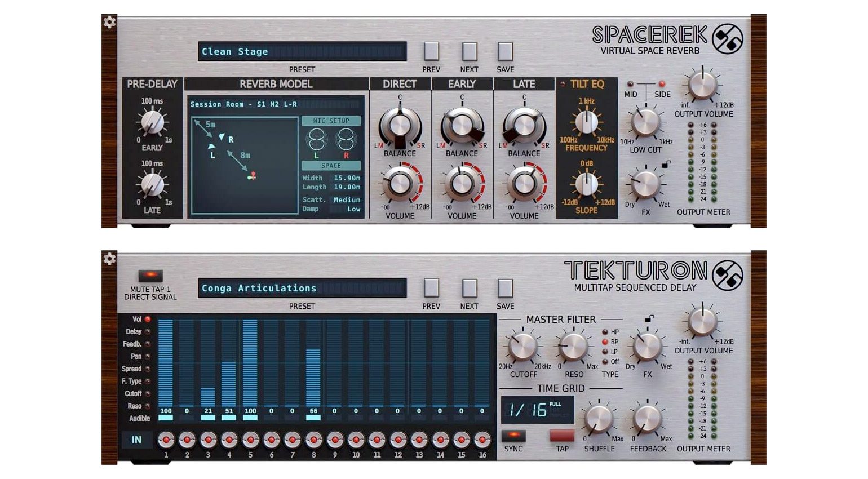The image size is (868, 479).
Task: Click Tekturon PREV preset button
Action: [431, 288]
